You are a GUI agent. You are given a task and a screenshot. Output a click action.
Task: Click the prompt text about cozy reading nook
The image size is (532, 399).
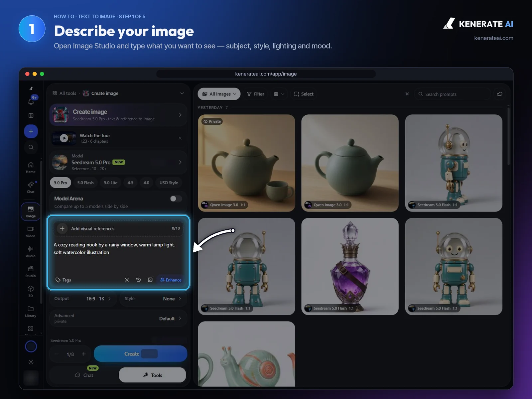(x=114, y=248)
